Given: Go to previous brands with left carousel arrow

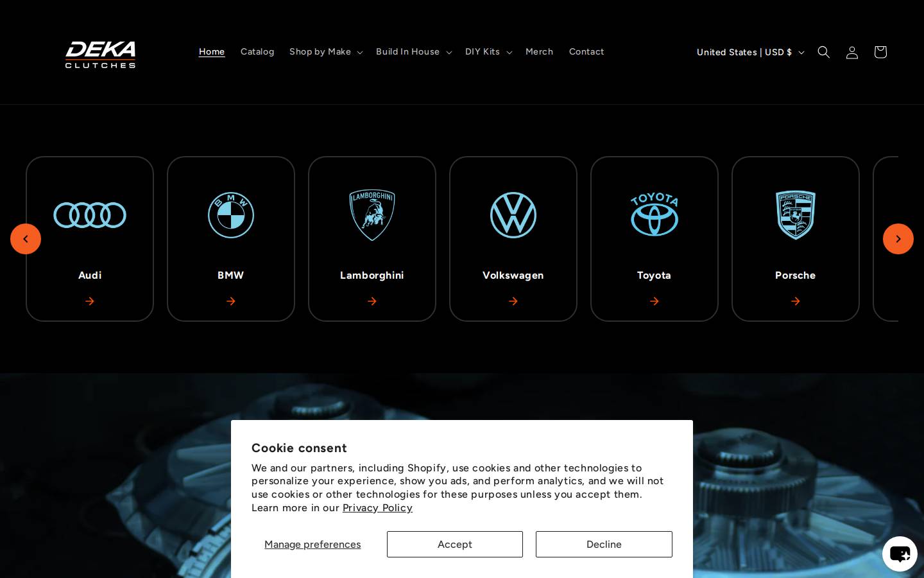Looking at the screenshot, I should point(26,239).
